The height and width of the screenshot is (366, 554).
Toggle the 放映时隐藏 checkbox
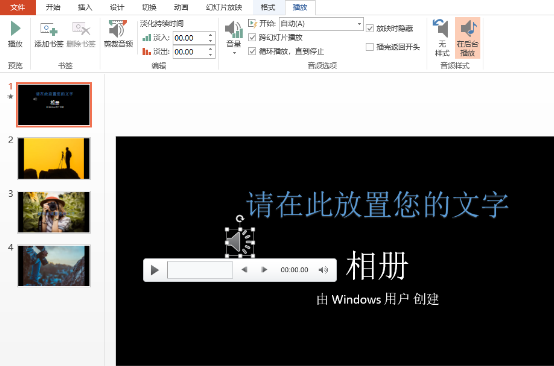point(370,28)
